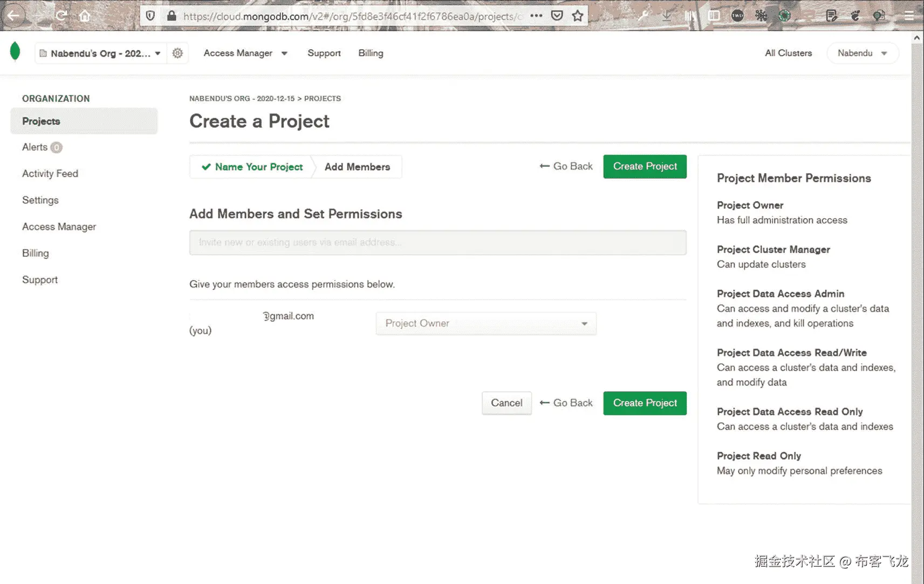Open organization settings gear icon
The height and width of the screenshot is (584, 924).
(177, 53)
